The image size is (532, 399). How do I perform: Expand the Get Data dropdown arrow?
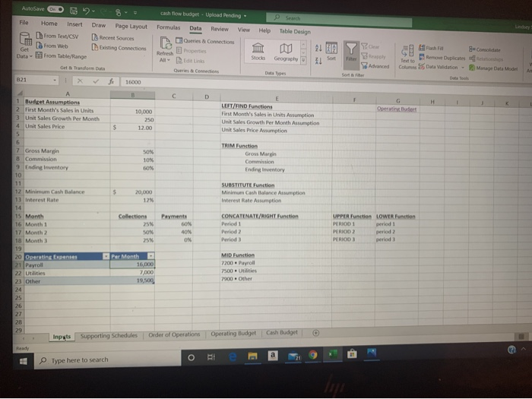30,56
